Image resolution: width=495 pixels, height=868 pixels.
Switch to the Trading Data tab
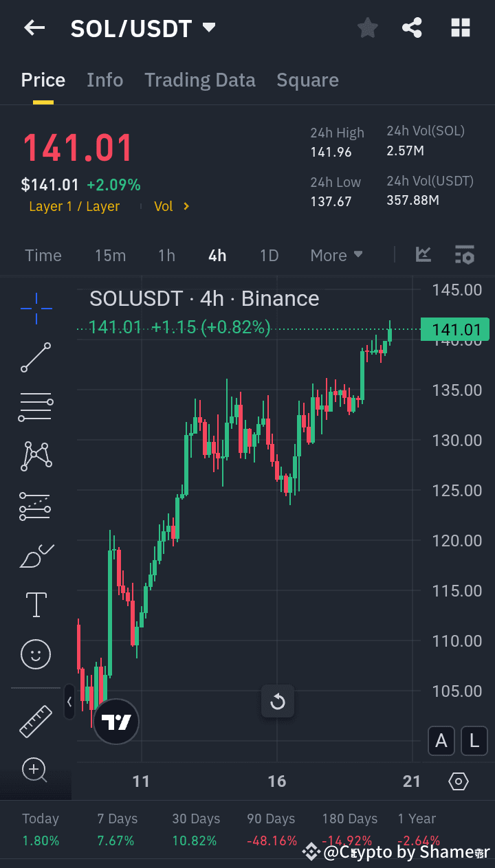click(x=199, y=80)
